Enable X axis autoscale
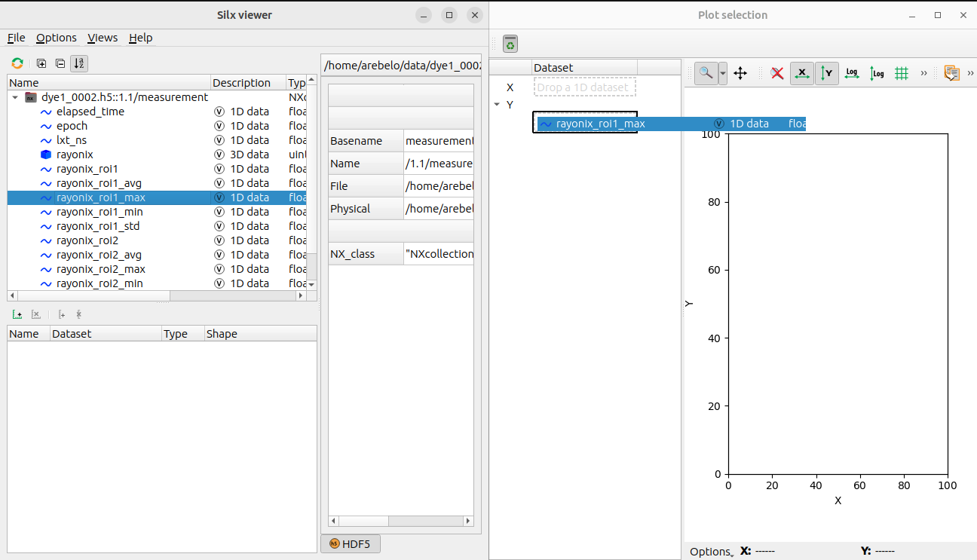Screen dimensions: 977x560 (802, 74)
